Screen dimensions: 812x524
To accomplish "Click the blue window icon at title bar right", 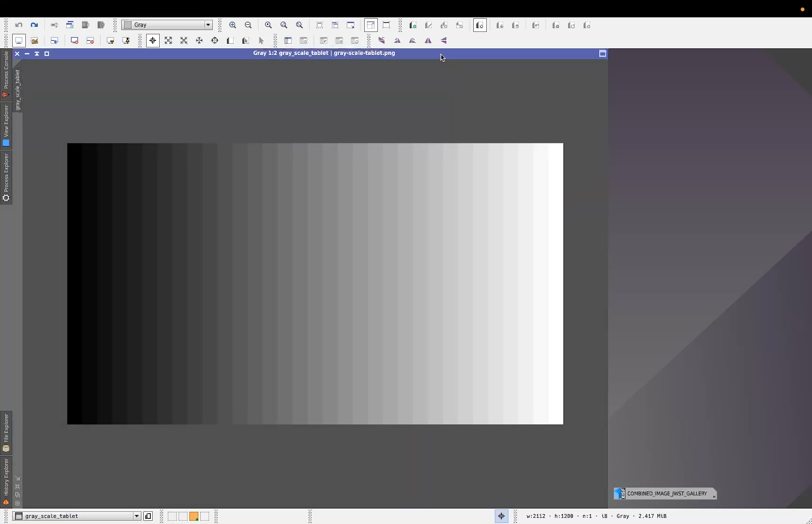I will [602, 54].
